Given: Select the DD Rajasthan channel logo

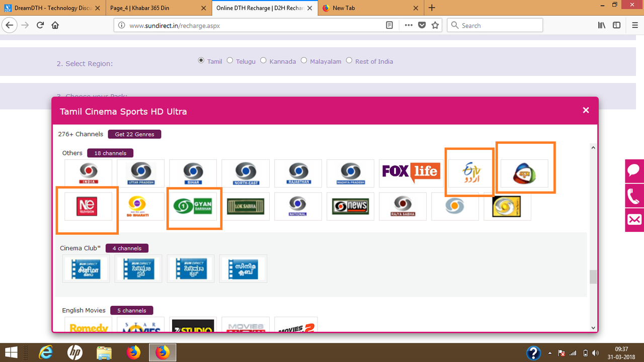Looking at the screenshot, I should coord(298,173).
